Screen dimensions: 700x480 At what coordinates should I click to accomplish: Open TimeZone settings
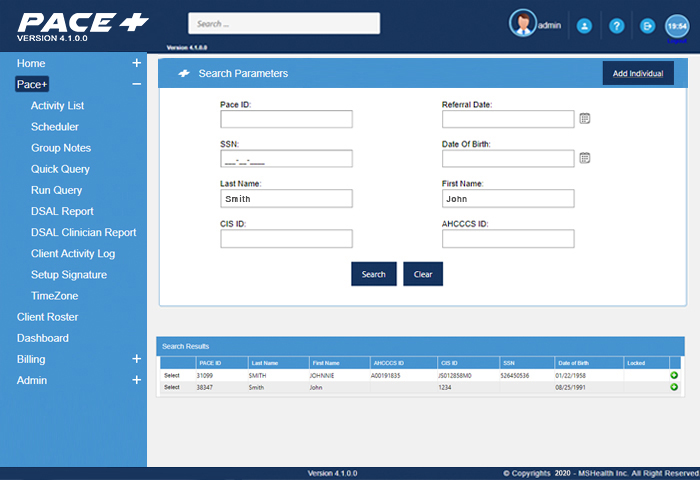[x=54, y=296]
